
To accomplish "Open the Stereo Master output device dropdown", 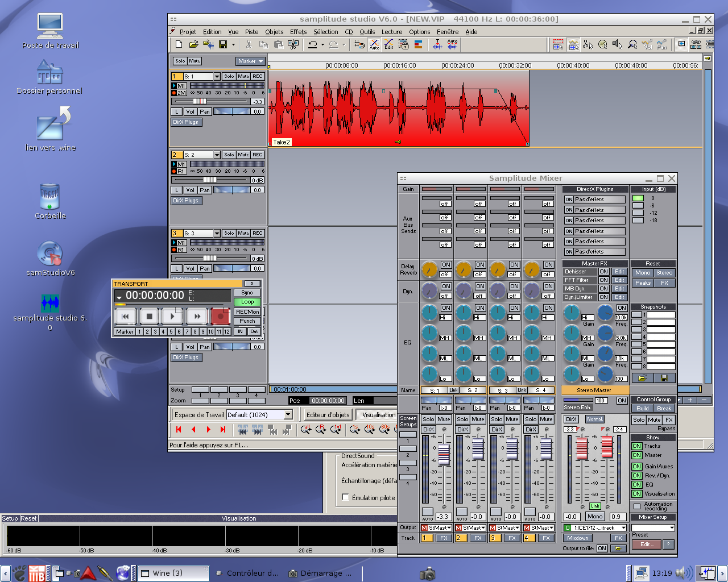I will tap(623, 528).
